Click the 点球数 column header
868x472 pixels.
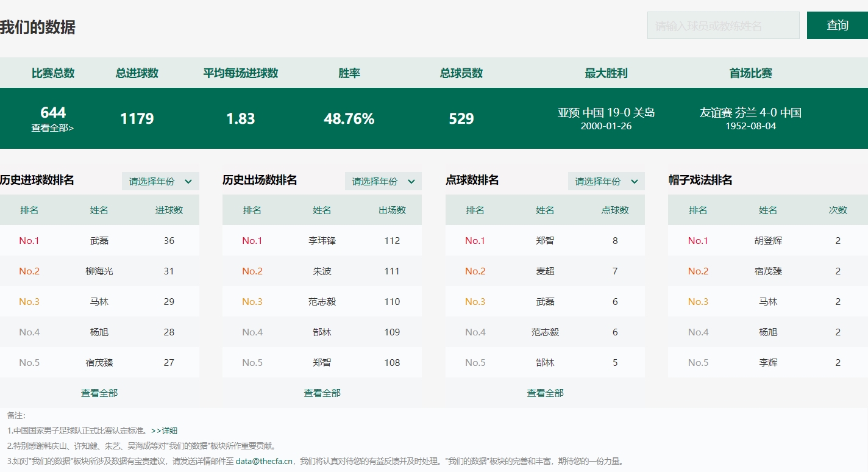coord(615,210)
